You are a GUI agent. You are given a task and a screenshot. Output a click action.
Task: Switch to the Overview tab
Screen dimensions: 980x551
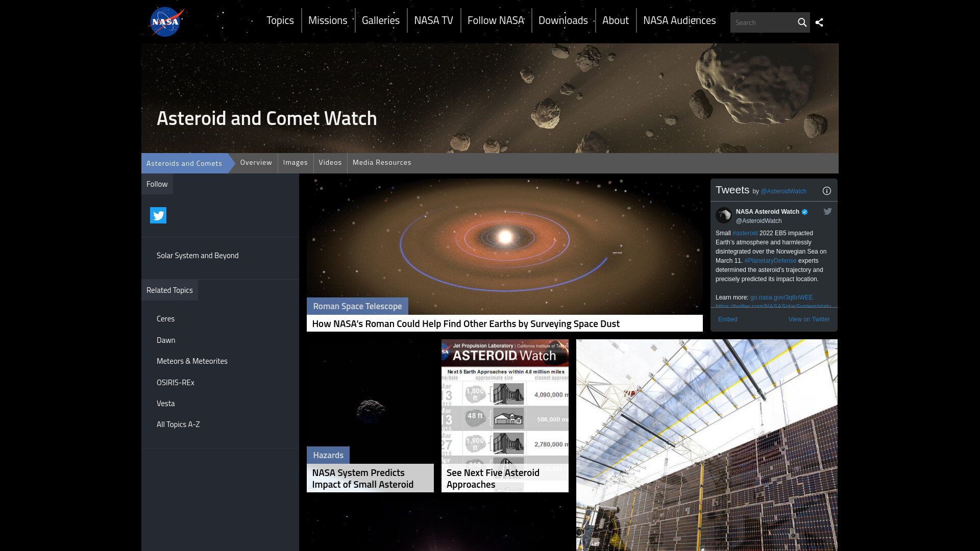[x=256, y=163]
